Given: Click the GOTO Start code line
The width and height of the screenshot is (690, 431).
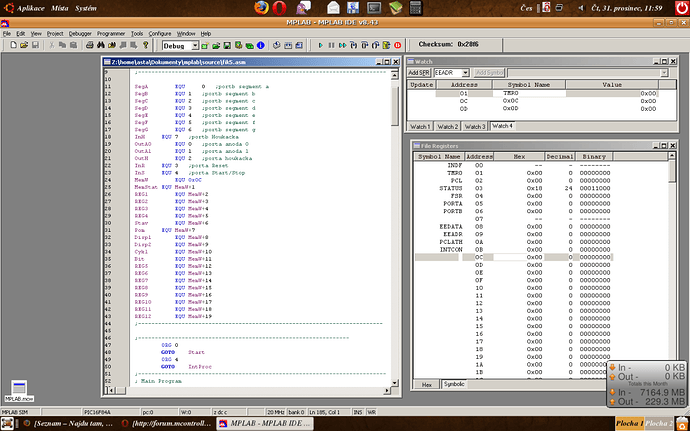Looking at the screenshot, I should [183, 352].
